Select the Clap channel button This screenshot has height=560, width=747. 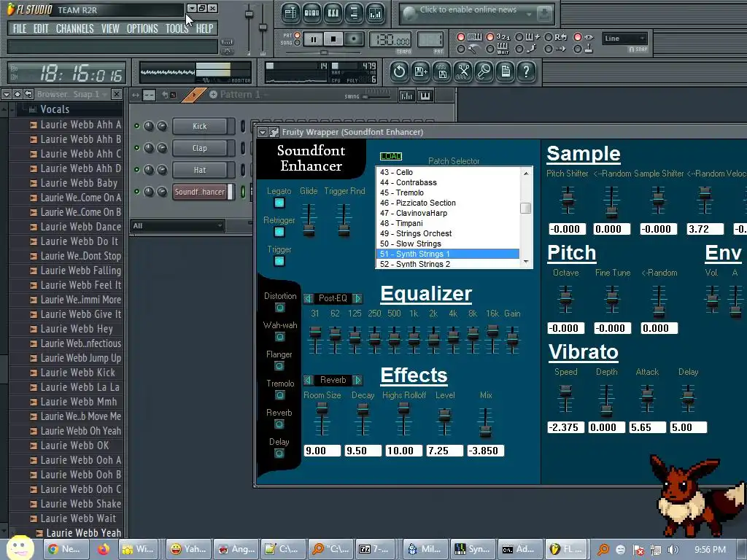(x=200, y=148)
